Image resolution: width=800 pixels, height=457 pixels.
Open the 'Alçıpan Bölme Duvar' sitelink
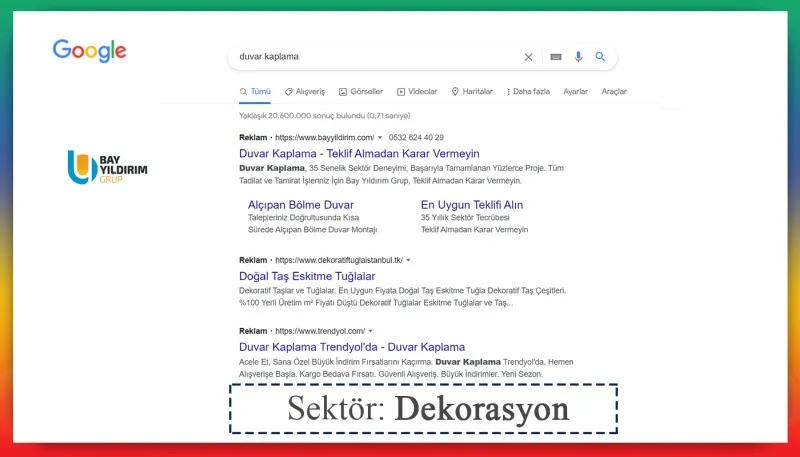[x=301, y=205]
